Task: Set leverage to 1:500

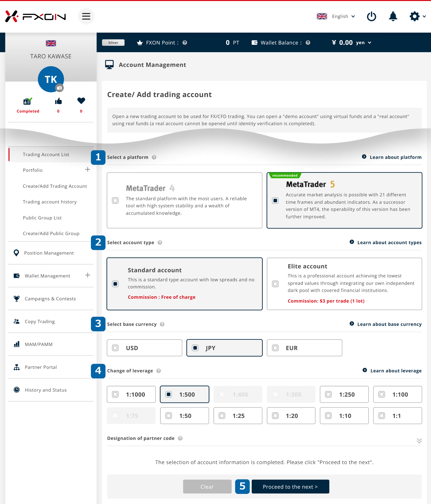Action: (x=185, y=394)
